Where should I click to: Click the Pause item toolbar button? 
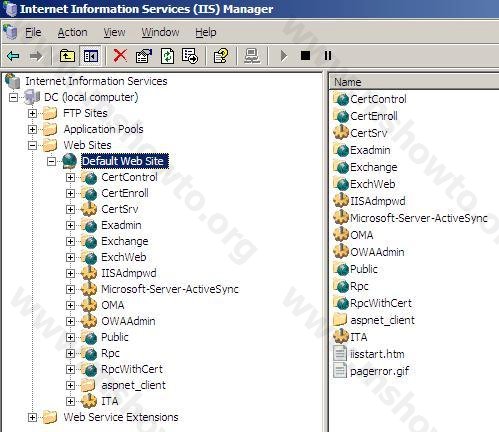[328, 55]
